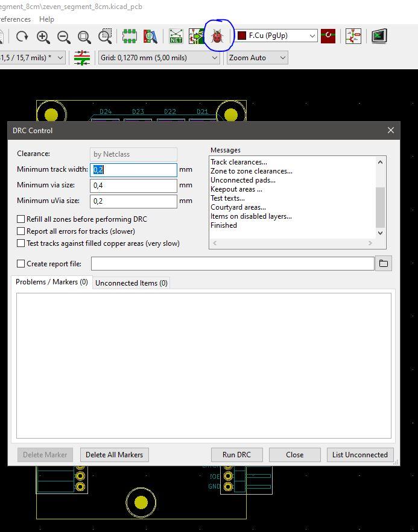Click the report file path text field
Screen dimensions: 418x532
(x=233, y=264)
